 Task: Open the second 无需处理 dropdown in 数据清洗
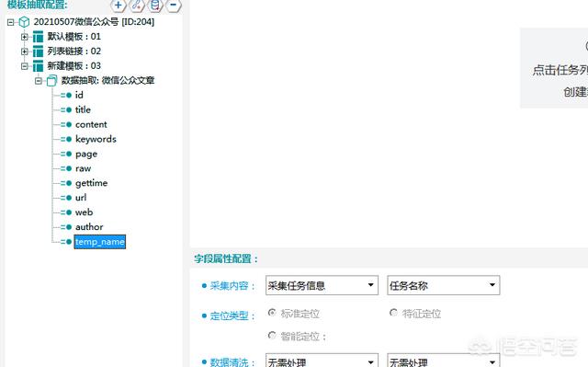click(443, 361)
